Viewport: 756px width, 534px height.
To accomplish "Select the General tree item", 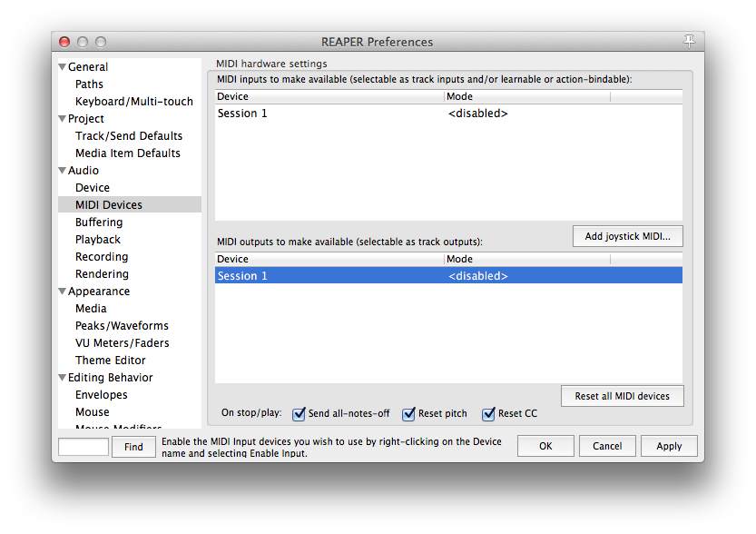I will click(88, 67).
